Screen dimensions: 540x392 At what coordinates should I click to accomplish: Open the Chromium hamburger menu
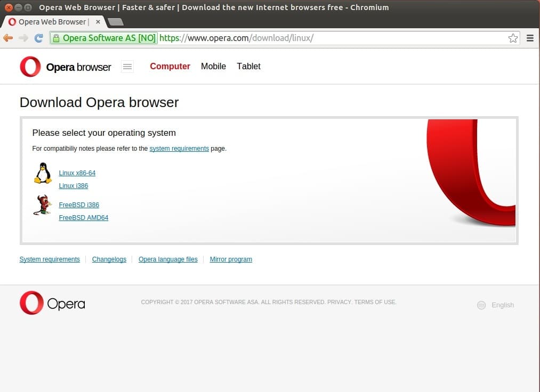pyautogui.click(x=530, y=38)
